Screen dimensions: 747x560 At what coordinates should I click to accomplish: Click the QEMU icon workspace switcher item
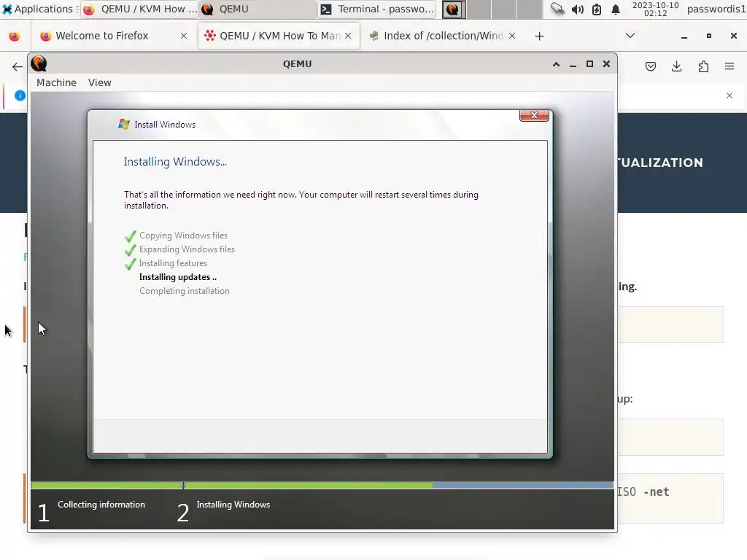(x=454, y=9)
